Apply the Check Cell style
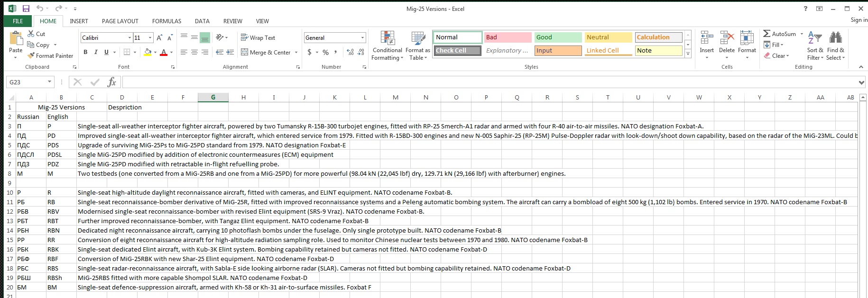Viewport: 868px width, 298px height. (x=457, y=51)
